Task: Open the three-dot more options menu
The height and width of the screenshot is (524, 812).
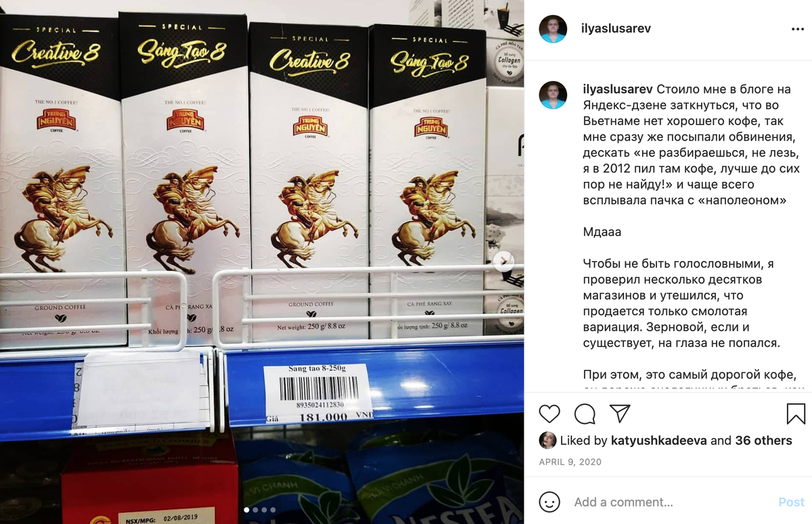Action: [x=798, y=30]
